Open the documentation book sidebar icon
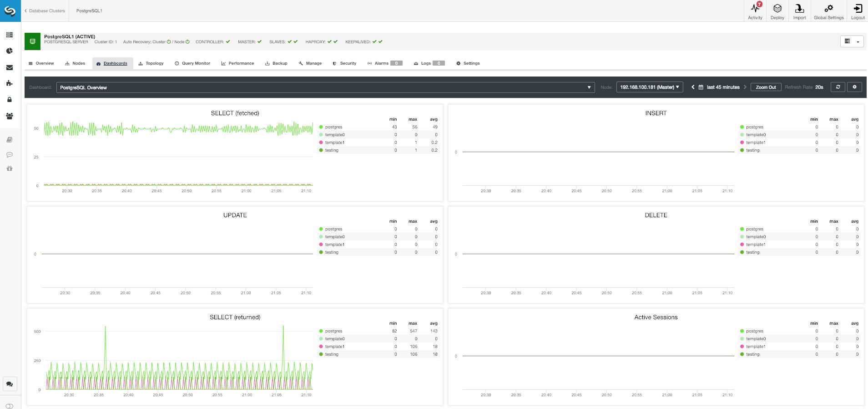868x409 pixels. [x=10, y=139]
